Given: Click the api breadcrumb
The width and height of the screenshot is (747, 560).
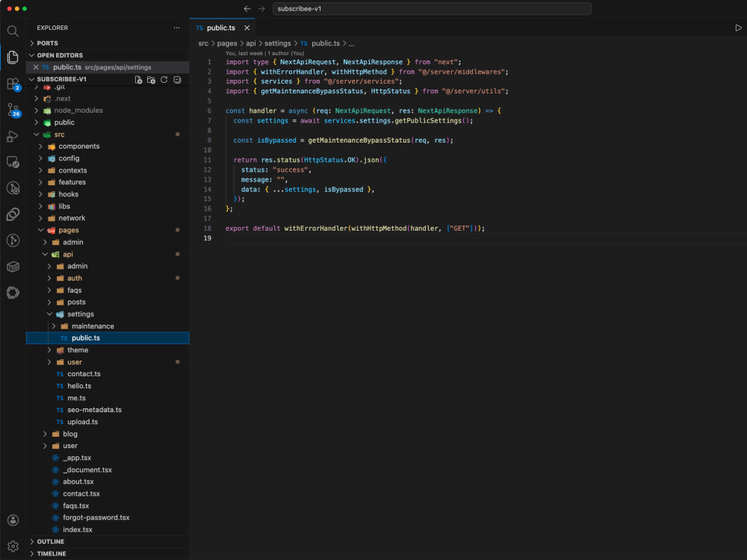Looking at the screenshot, I should pos(250,43).
